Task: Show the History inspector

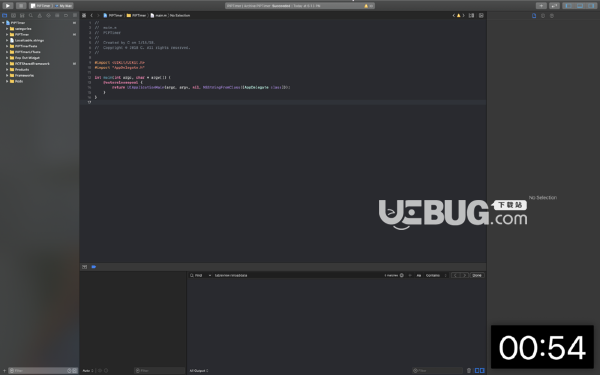Action: (543, 16)
